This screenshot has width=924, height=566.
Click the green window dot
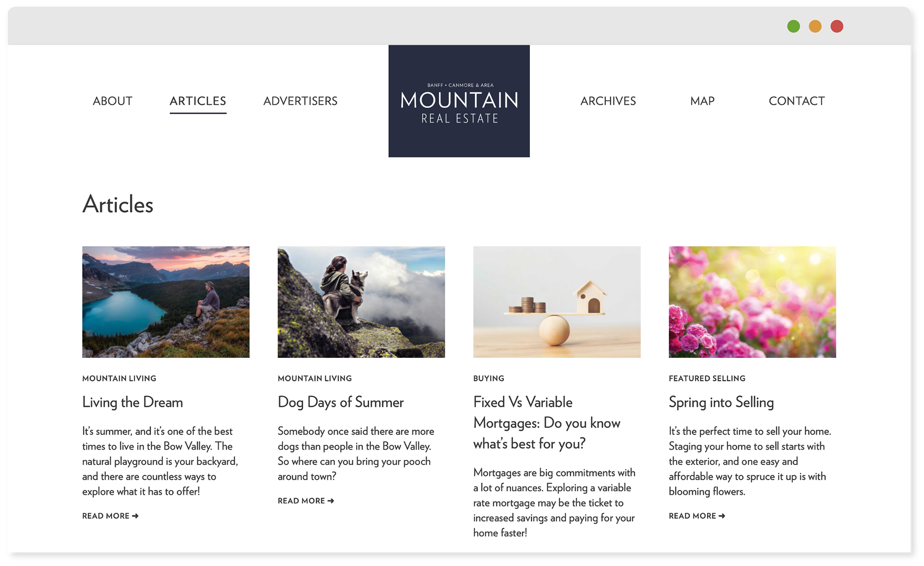pos(794,26)
